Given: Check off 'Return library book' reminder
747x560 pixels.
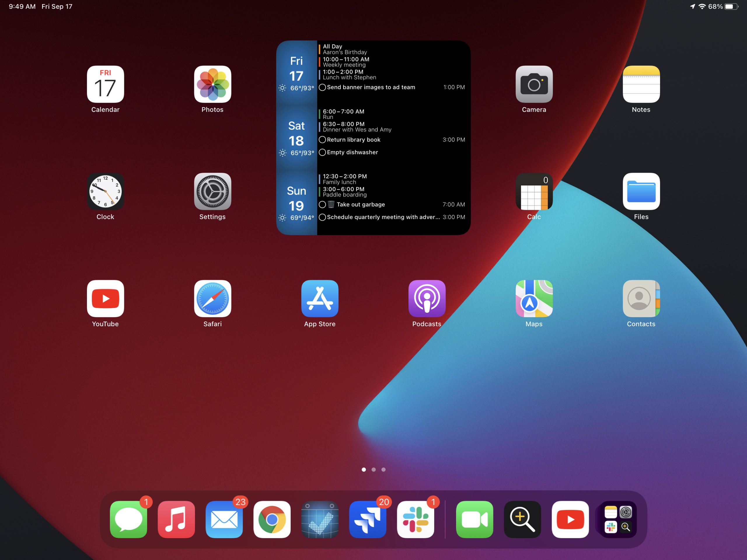Looking at the screenshot, I should point(322,140).
